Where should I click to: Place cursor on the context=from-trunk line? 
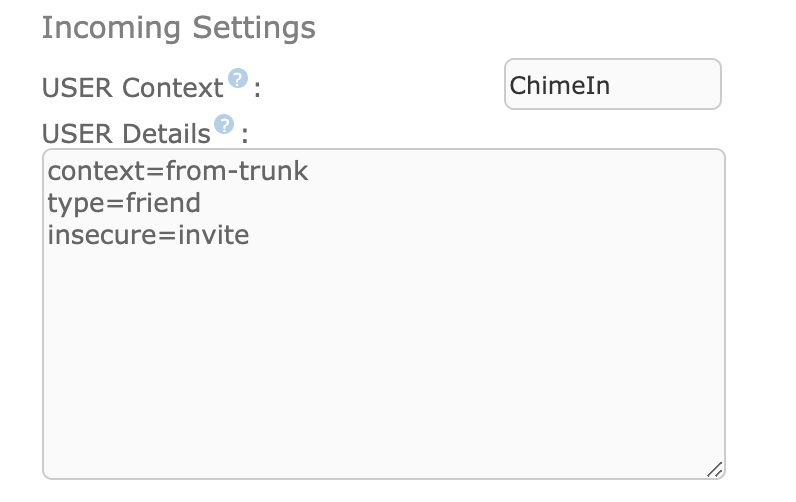point(178,171)
